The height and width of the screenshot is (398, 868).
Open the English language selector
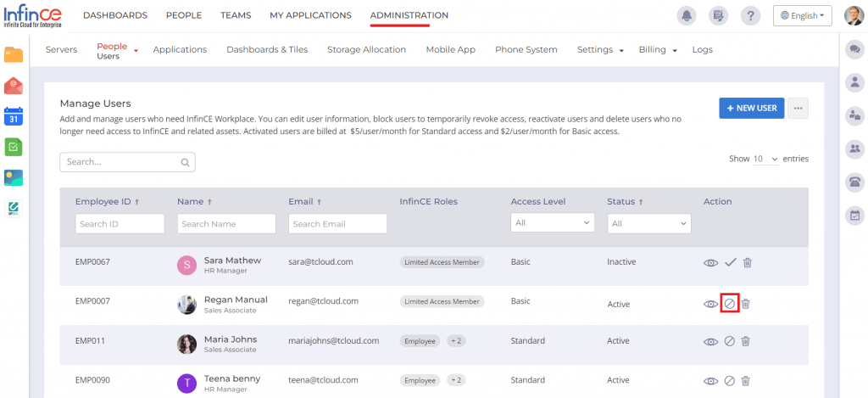(x=802, y=16)
